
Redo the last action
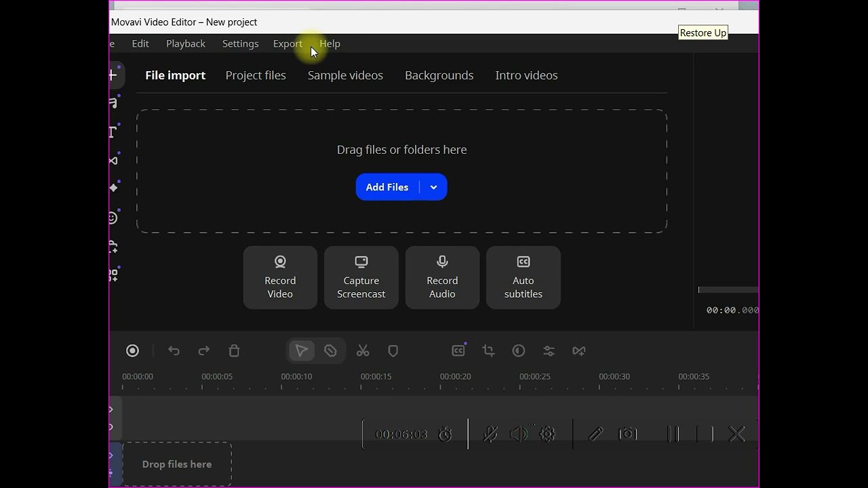[x=203, y=350]
